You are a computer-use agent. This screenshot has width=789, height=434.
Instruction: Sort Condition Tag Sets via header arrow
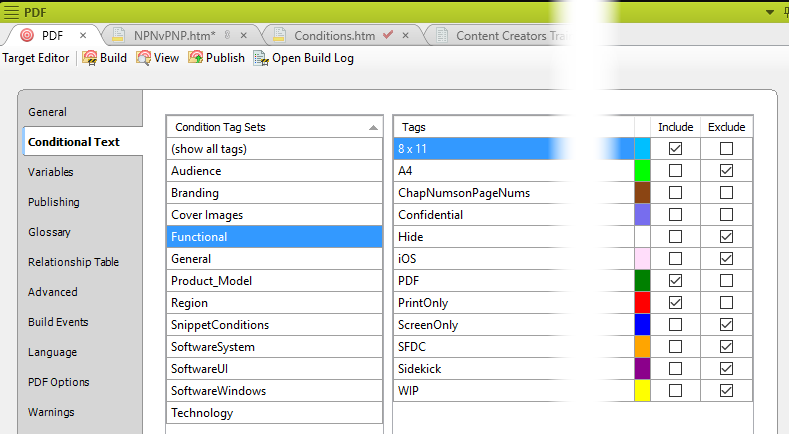[x=374, y=127]
